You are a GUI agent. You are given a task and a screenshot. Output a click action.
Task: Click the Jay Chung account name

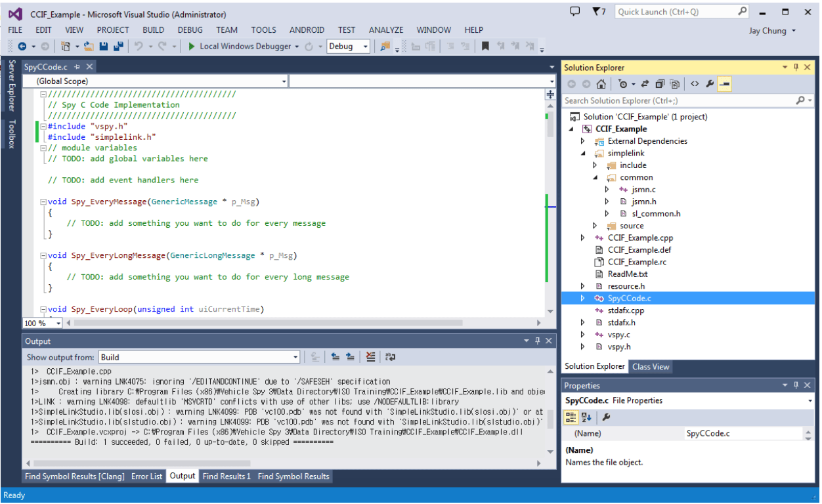[768, 31]
